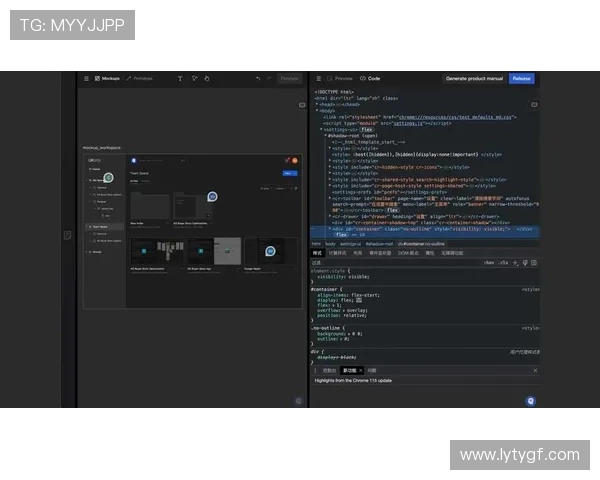Select the Text tool in the toolbar
The image size is (600, 480).
pyautogui.click(x=180, y=78)
